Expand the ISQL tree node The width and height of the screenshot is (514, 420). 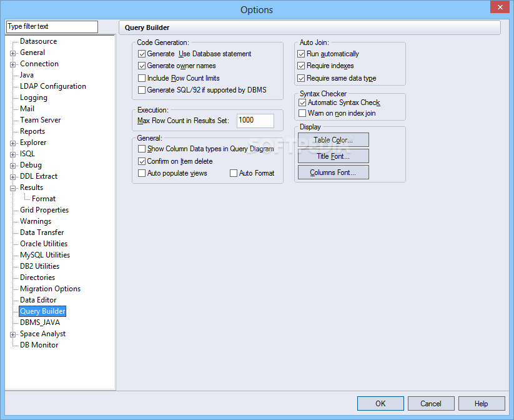pyautogui.click(x=12, y=154)
